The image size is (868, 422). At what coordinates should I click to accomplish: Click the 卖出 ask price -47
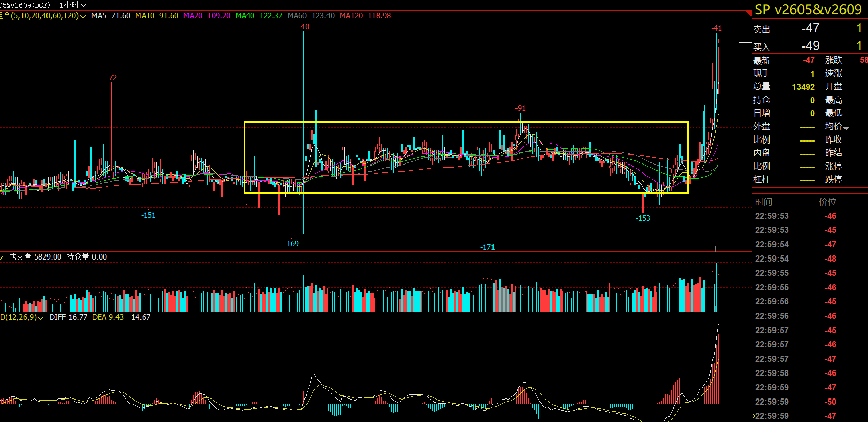point(810,28)
